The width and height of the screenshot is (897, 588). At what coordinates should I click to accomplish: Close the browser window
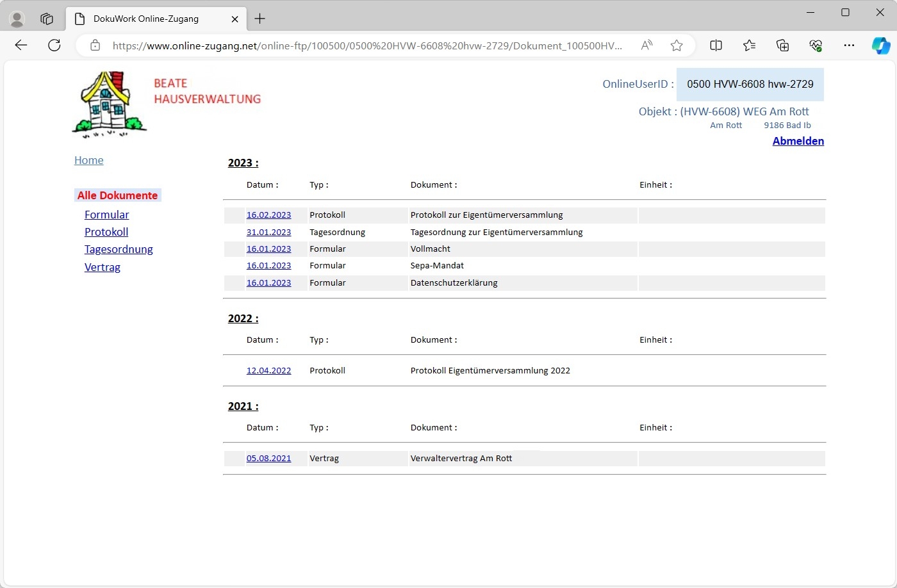[x=880, y=12]
